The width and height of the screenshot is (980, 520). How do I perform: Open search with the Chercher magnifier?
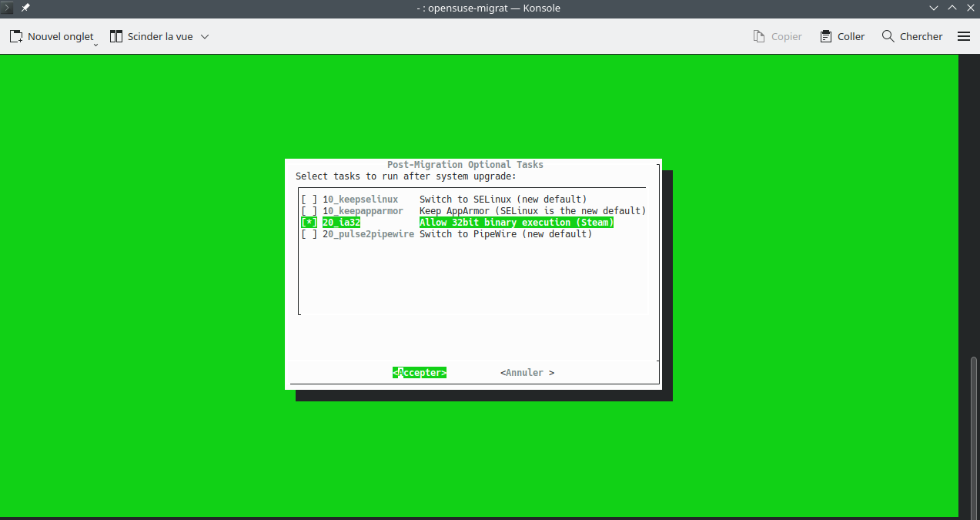888,36
